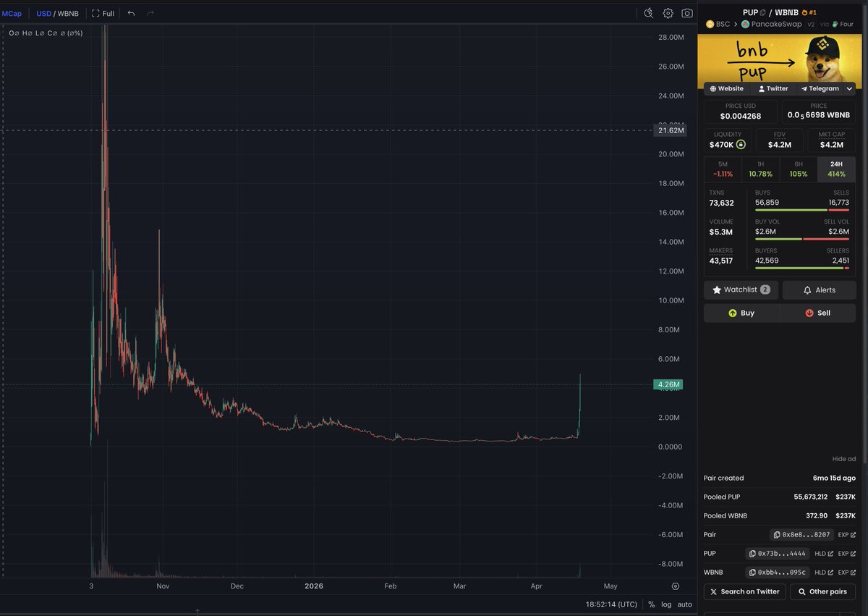Viewport: 868px width, 616px height.
Task: Open the token Twitter link
Action: pos(773,88)
